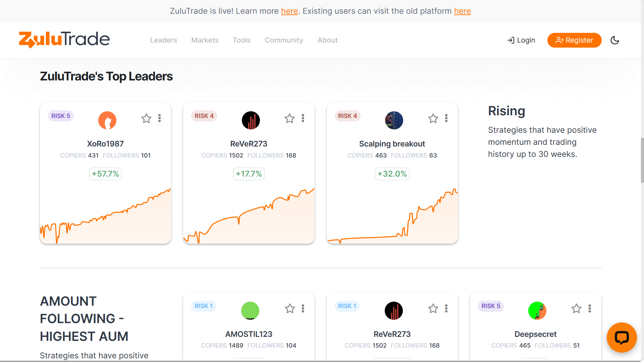
Task: Open the Markets menu
Action: pyautogui.click(x=205, y=40)
